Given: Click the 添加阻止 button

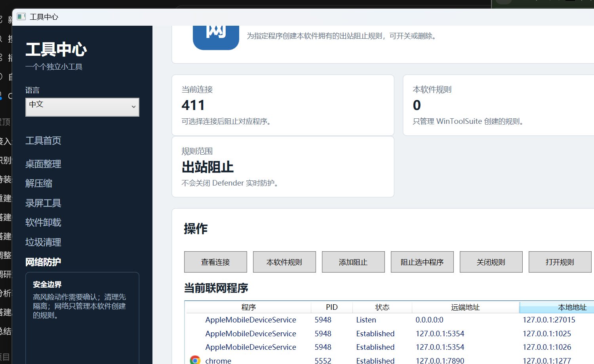Looking at the screenshot, I should 353,262.
